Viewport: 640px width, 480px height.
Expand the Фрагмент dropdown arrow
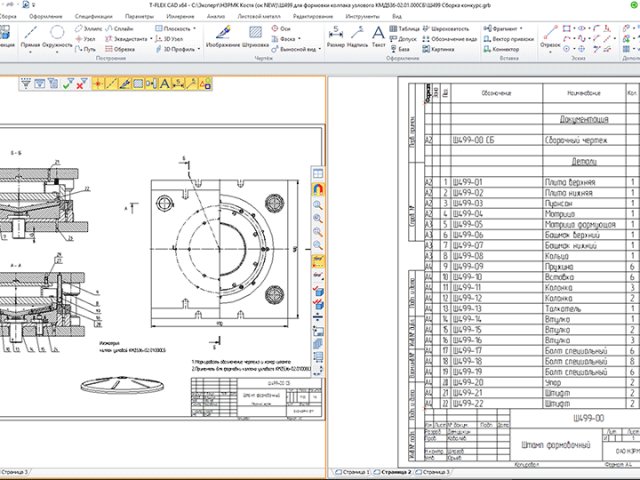tap(521, 29)
